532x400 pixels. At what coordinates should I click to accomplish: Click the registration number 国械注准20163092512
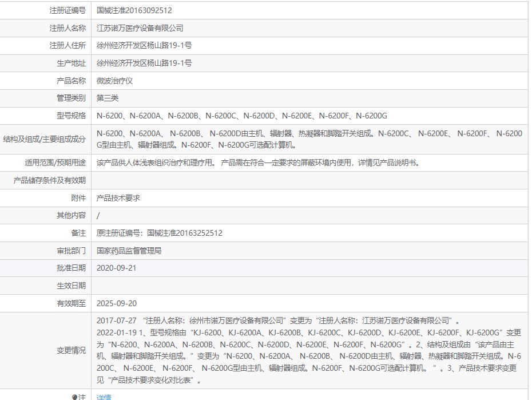(x=134, y=10)
